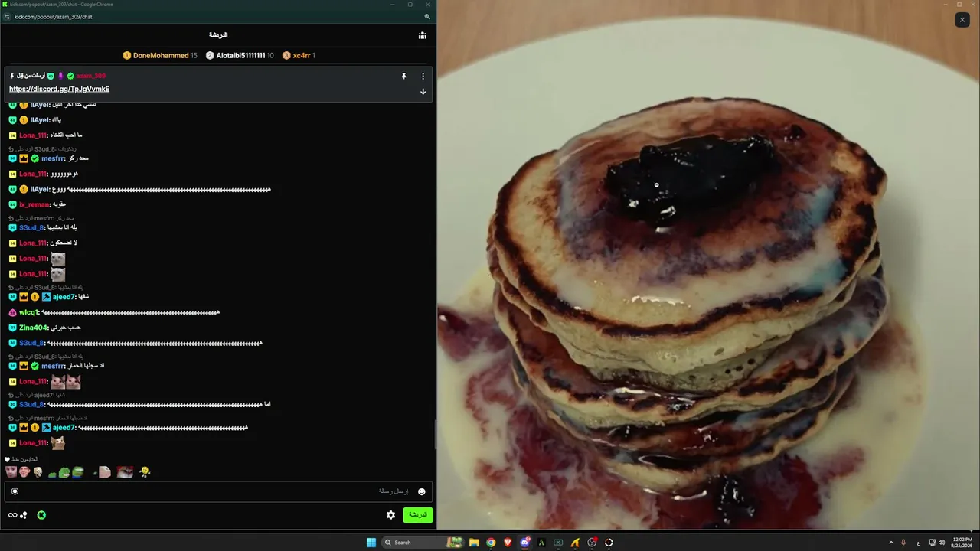Open the emoji picker smiley icon

[421, 491]
